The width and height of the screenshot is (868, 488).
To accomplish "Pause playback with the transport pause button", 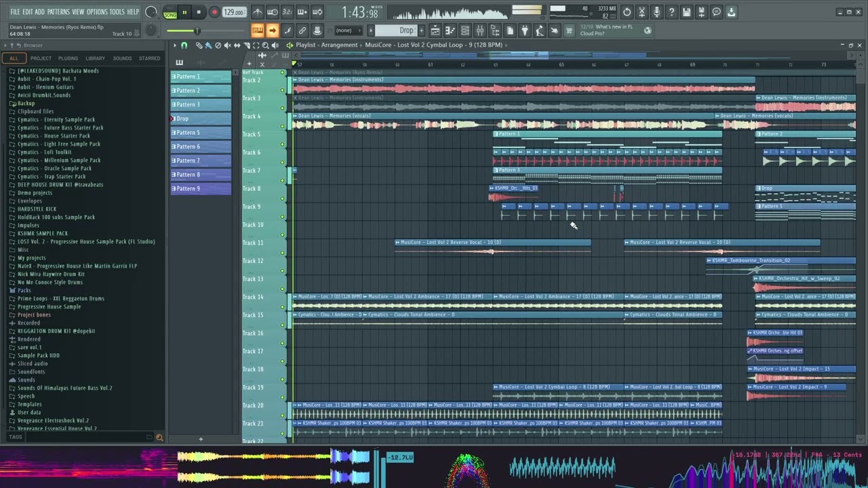I will (184, 12).
